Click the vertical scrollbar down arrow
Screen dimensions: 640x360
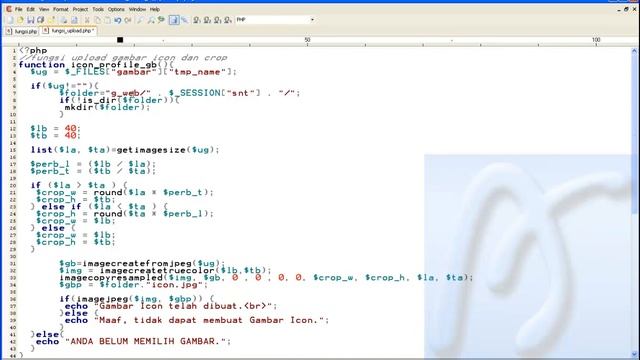[635, 354]
